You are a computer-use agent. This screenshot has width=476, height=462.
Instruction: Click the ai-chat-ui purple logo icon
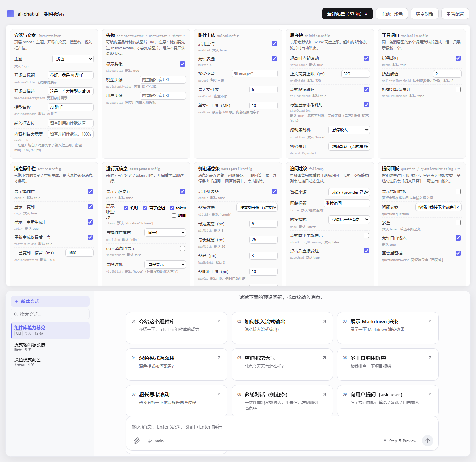11,14
